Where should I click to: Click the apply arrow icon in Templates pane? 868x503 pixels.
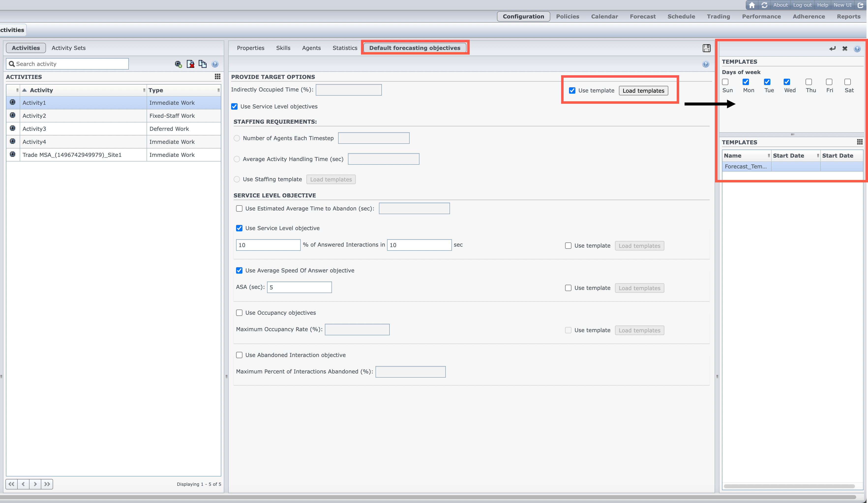(832, 48)
